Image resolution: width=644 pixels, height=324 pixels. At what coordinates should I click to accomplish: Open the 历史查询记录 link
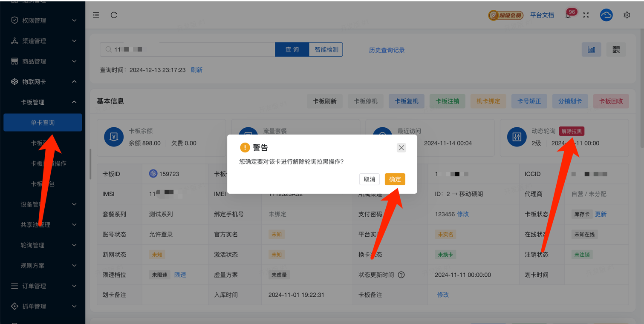[387, 50]
